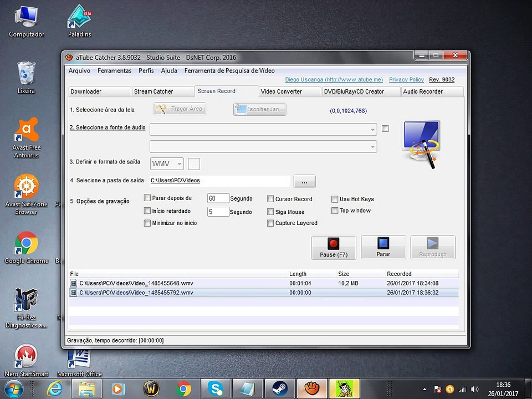Open the Arquivo menu
Viewport: 532px width, 399px height.
pos(79,70)
